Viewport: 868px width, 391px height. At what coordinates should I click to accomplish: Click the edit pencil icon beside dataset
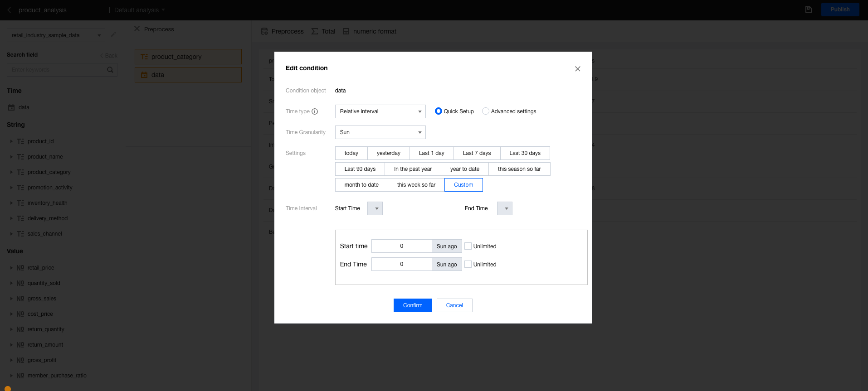[x=113, y=35]
